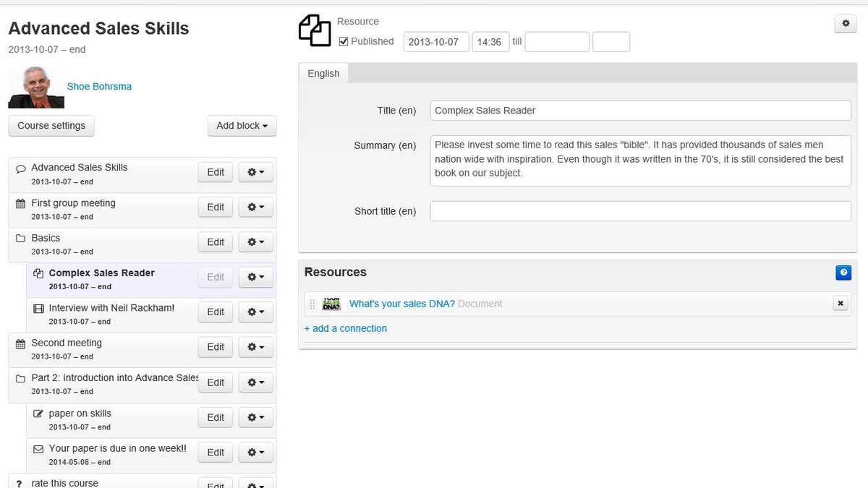868x488 pixels.
Task: Select the English language tab
Action: click(323, 74)
